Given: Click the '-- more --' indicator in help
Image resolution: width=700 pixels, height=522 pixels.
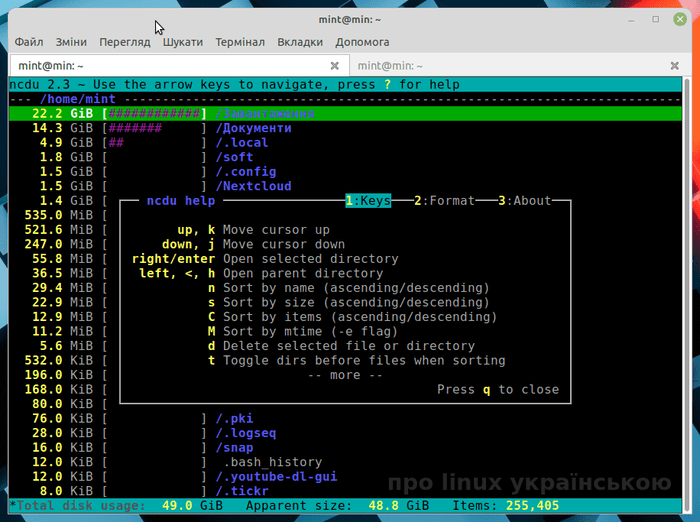Looking at the screenshot, I should point(345,375).
